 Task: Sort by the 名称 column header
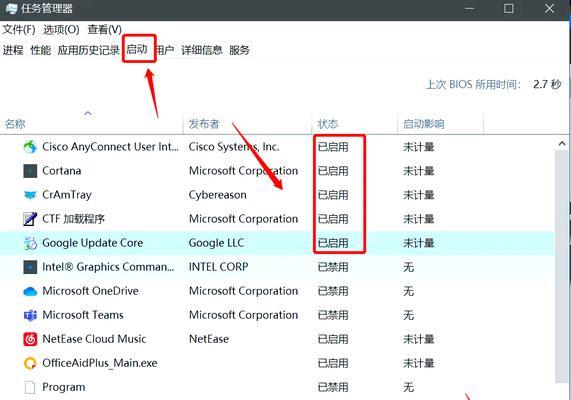pos(15,124)
